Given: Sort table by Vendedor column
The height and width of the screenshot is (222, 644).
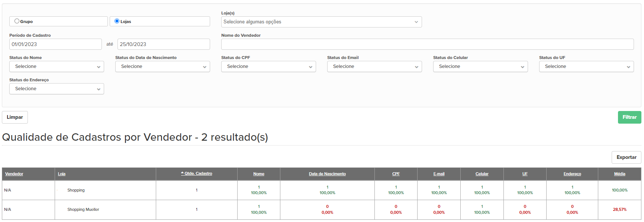Looking at the screenshot, I should click(x=14, y=174).
